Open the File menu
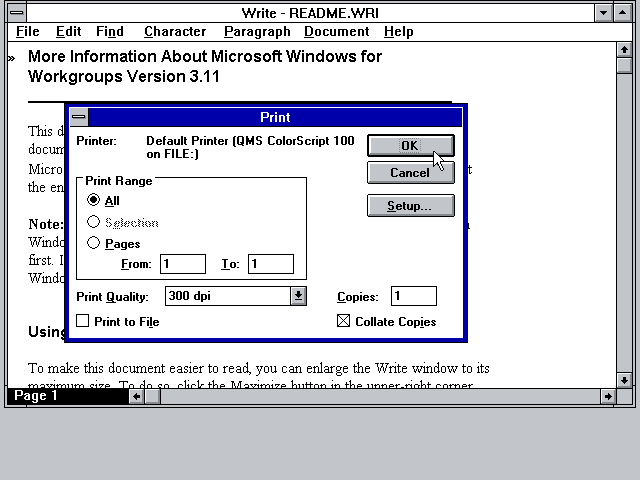The height and width of the screenshot is (480, 640). coord(27,31)
